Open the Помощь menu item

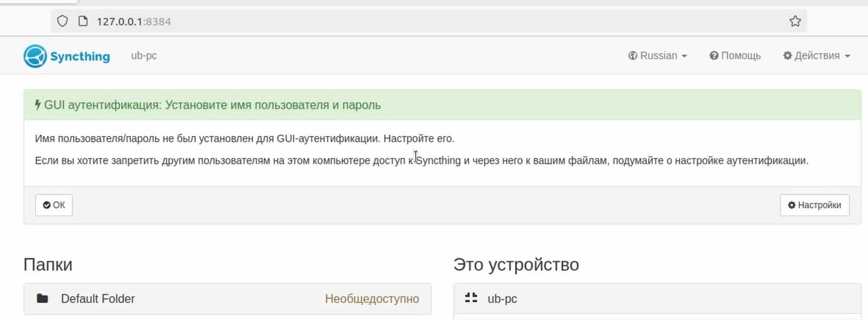click(x=735, y=56)
